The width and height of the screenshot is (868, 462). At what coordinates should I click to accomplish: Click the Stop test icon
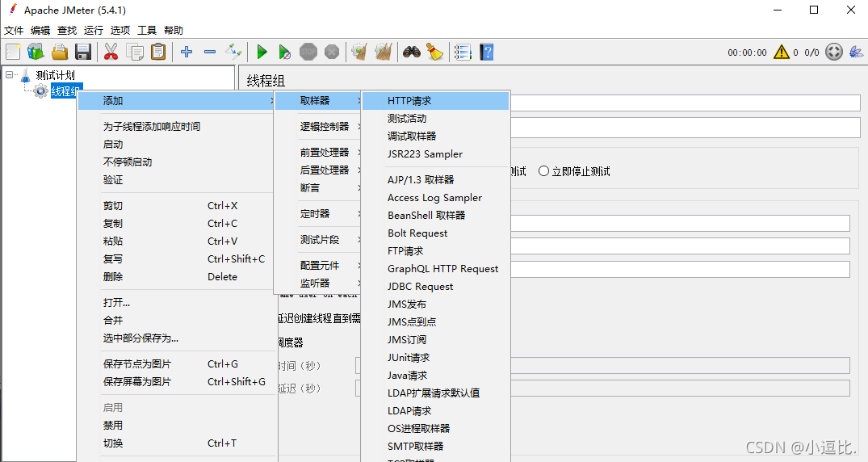pyautogui.click(x=308, y=52)
